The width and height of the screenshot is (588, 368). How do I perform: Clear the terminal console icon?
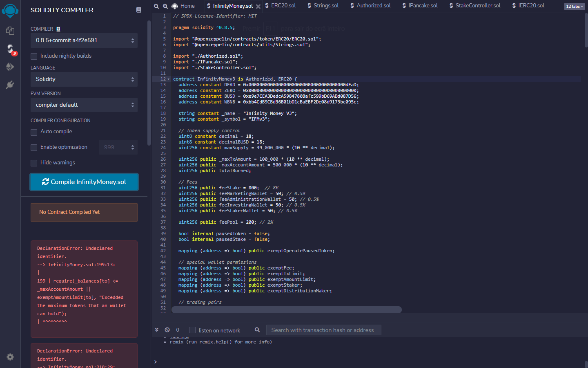[167, 330]
